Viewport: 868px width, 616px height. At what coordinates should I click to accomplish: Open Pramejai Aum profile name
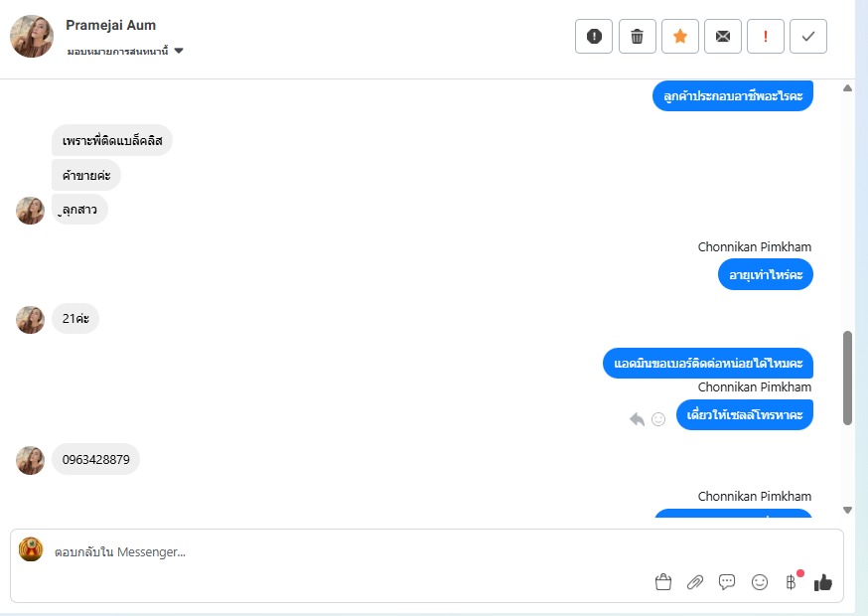pyautogui.click(x=110, y=25)
